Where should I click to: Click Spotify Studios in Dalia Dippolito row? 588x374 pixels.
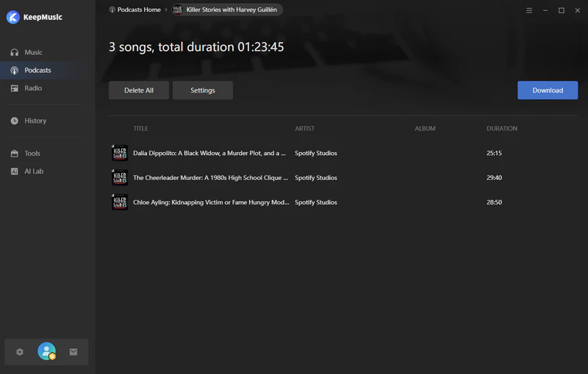point(316,153)
